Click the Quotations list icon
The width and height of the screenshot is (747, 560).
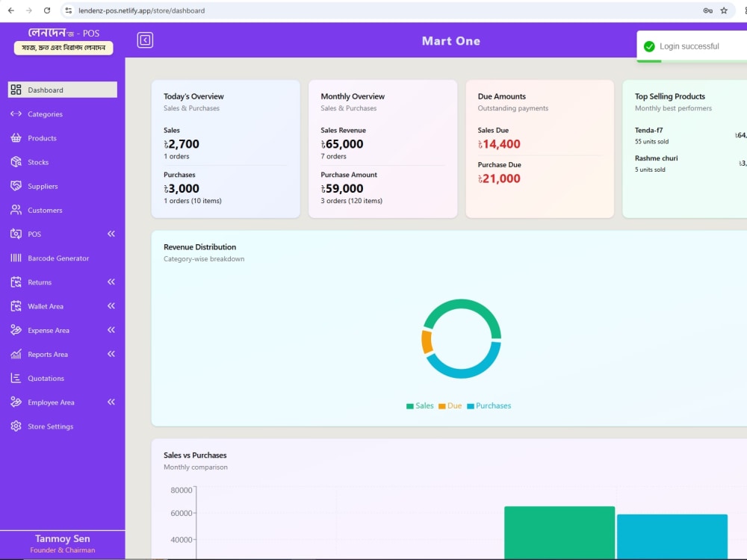coord(16,378)
